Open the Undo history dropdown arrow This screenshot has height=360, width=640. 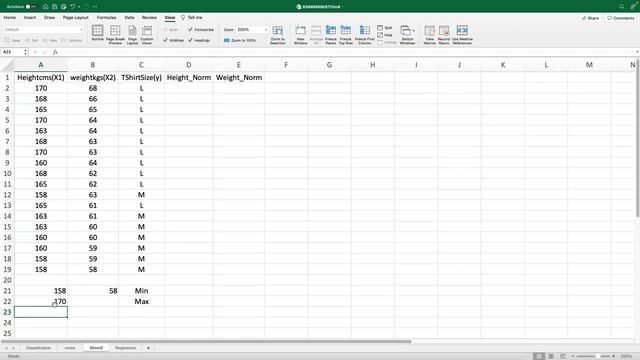click(x=78, y=7)
